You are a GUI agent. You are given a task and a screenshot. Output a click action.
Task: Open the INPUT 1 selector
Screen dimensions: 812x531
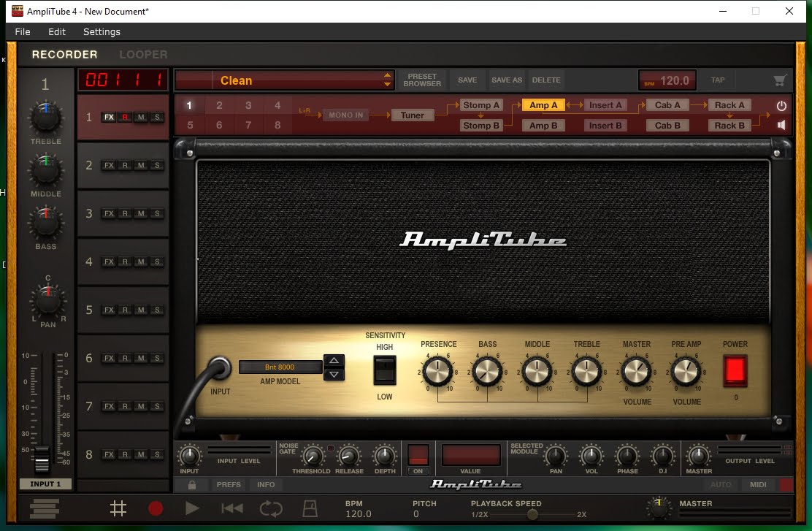tap(45, 484)
